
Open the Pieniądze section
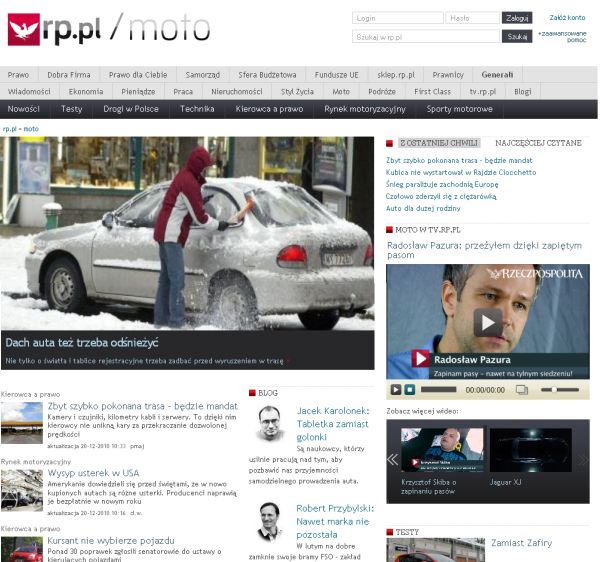138,92
